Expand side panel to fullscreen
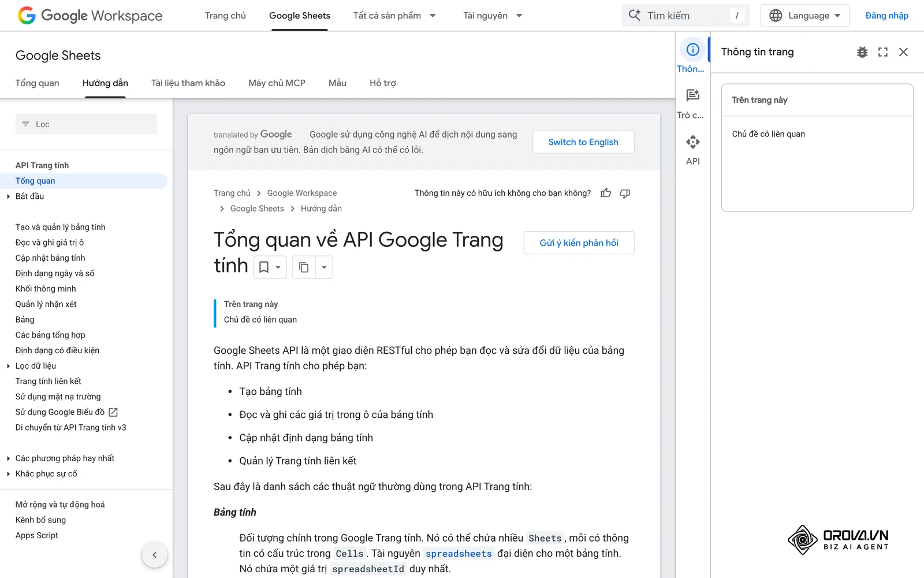 [883, 52]
